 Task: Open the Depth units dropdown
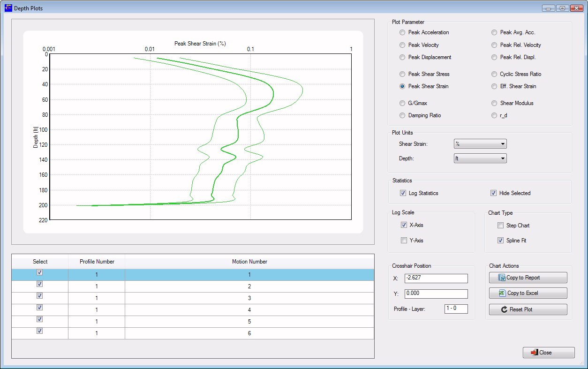(480, 158)
